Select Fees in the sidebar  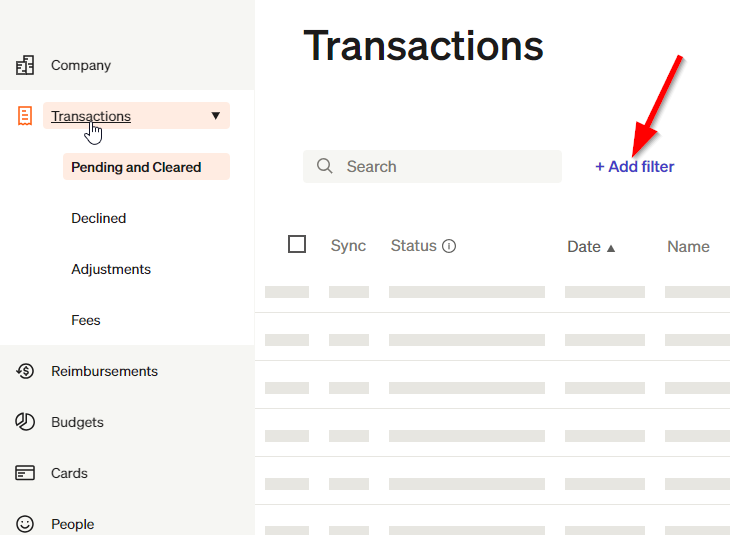(x=86, y=320)
